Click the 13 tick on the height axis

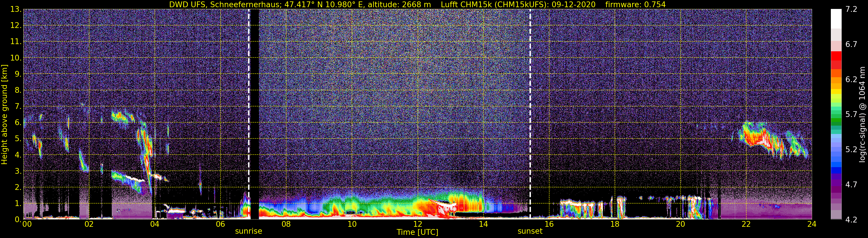pyautogui.click(x=16, y=9)
